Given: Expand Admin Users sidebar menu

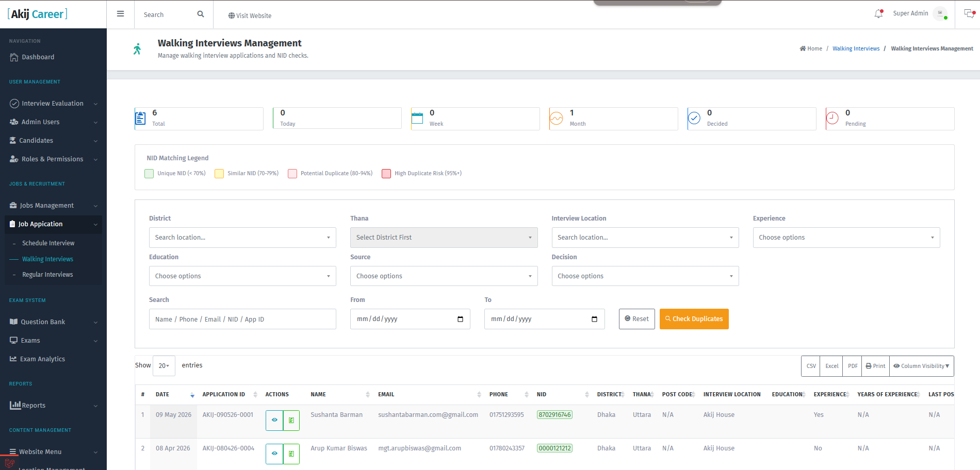Looking at the screenshot, I should coord(53,122).
